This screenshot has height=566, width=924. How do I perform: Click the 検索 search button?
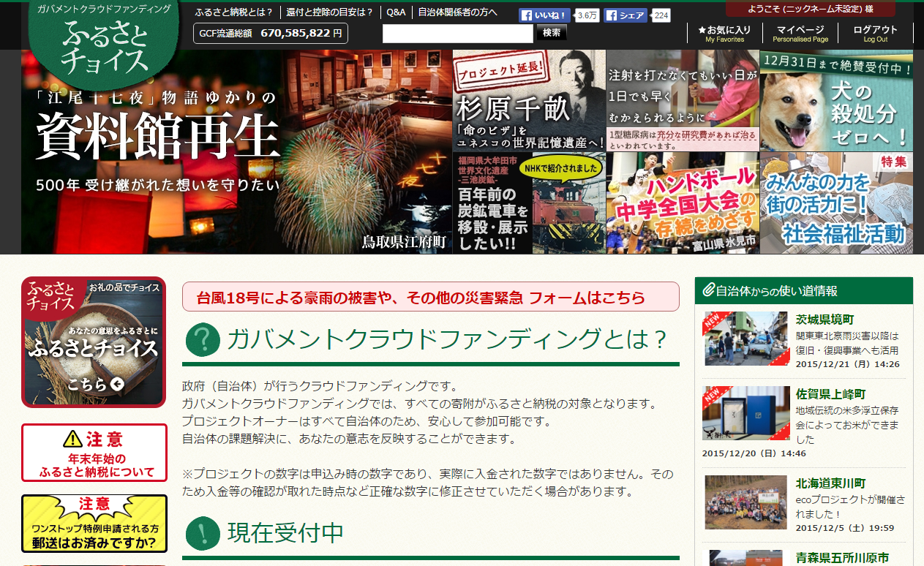[552, 33]
